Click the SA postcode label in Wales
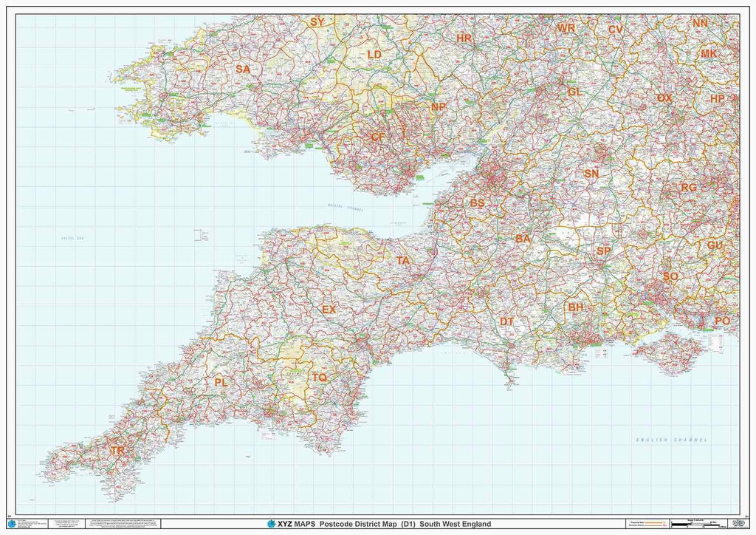Viewport: 756px width, 535px height. click(243, 69)
